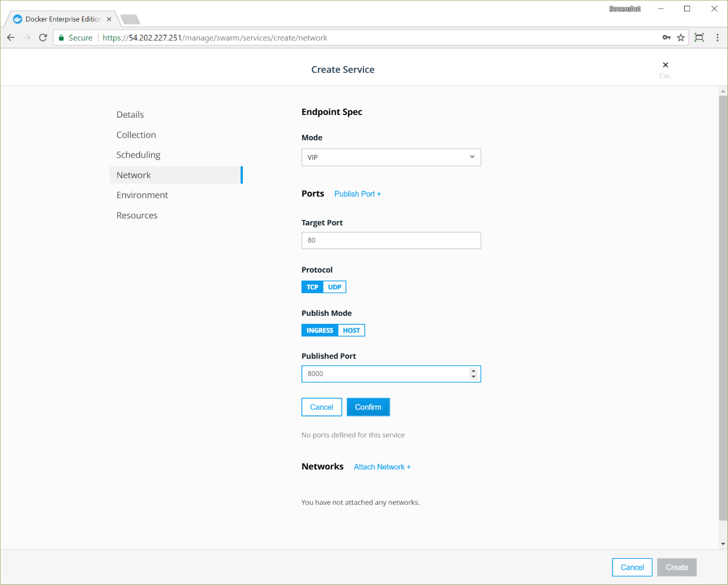The width and height of the screenshot is (728, 585).
Task: Go to the Environment section
Action: (142, 195)
